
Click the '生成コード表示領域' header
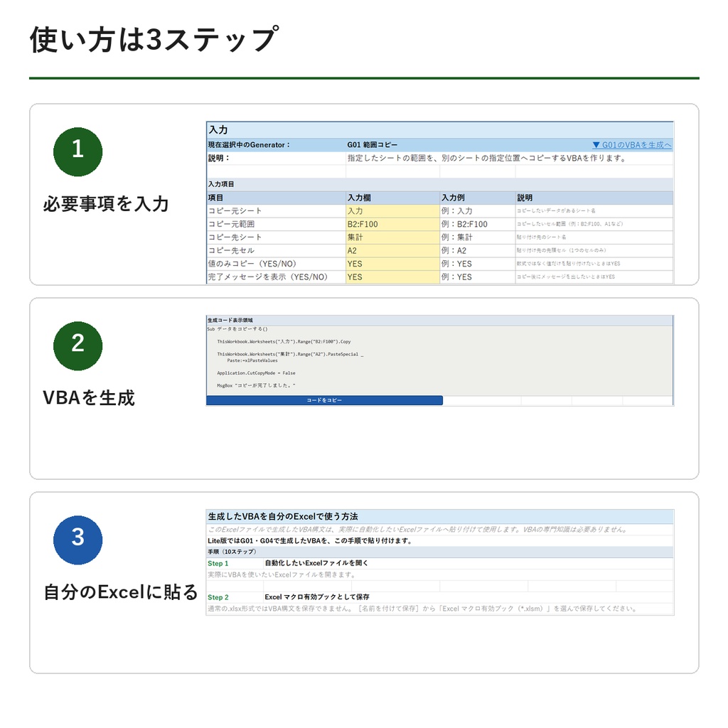tap(230, 321)
